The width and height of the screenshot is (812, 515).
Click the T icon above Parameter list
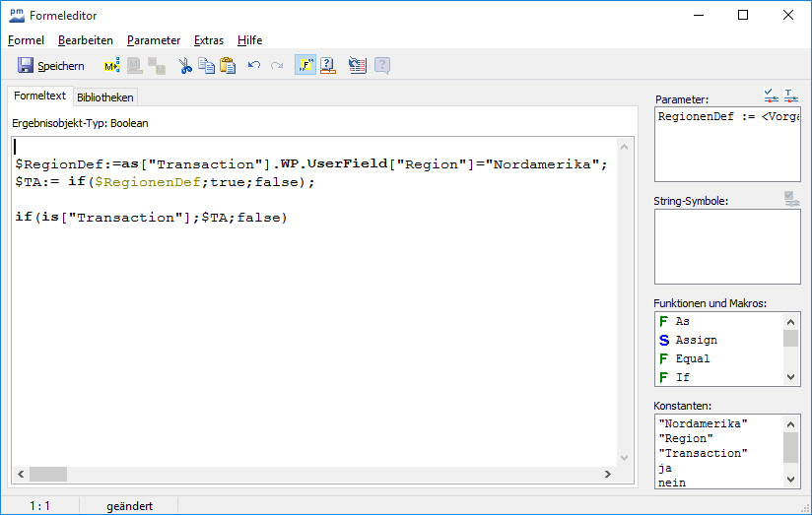pyautogui.click(x=790, y=96)
